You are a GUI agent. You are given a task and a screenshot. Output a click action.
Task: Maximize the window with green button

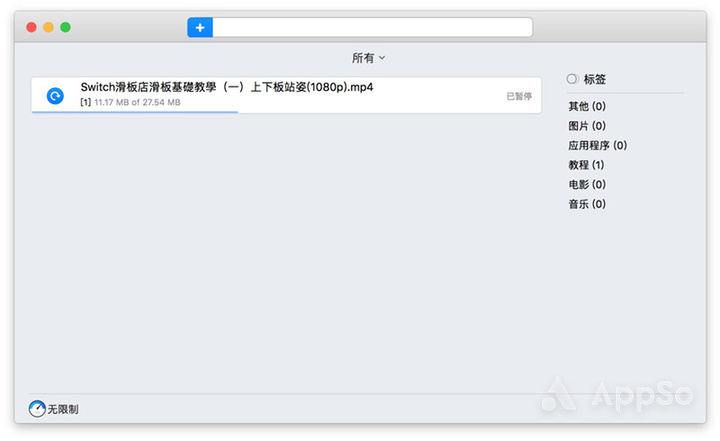[66, 27]
